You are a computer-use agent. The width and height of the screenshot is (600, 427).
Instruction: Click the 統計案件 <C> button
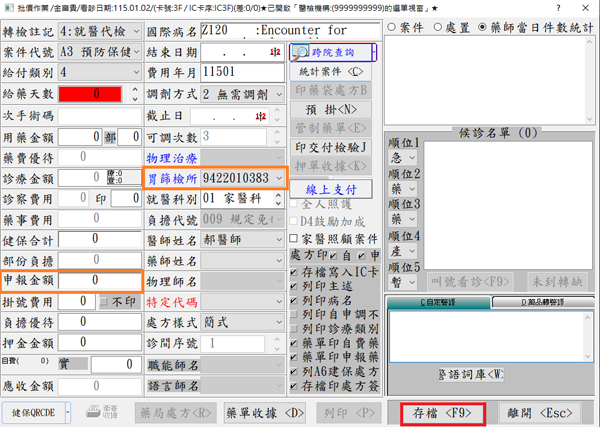[x=331, y=72]
